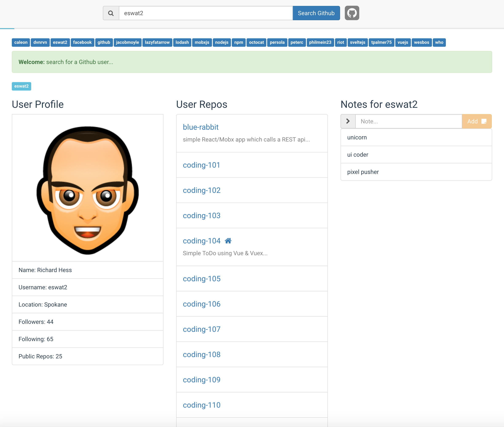
Task: Click the Search Github button
Action: (x=316, y=13)
